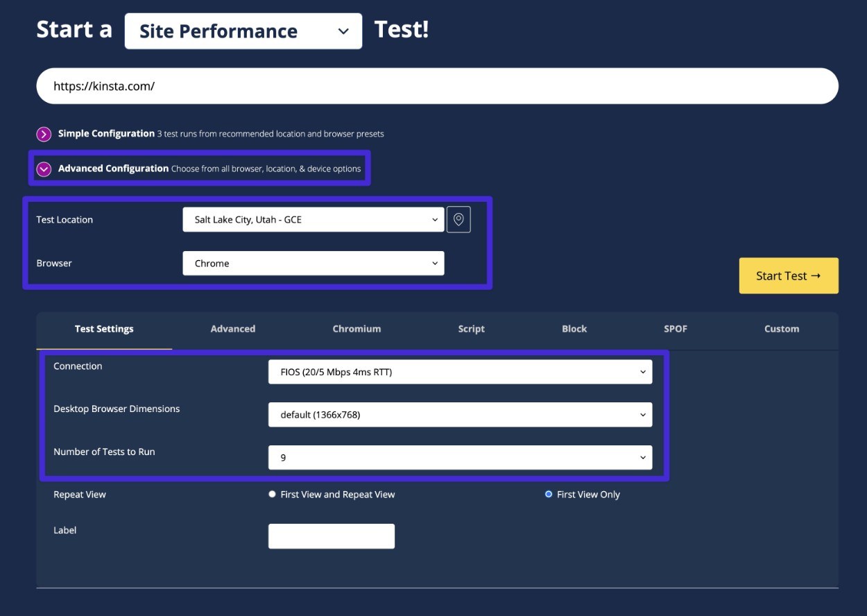
Task: Switch to the Chromium tab
Action: pos(356,329)
